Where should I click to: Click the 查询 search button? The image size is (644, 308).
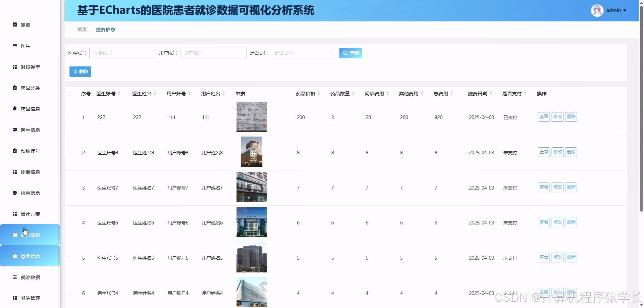[351, 53]
